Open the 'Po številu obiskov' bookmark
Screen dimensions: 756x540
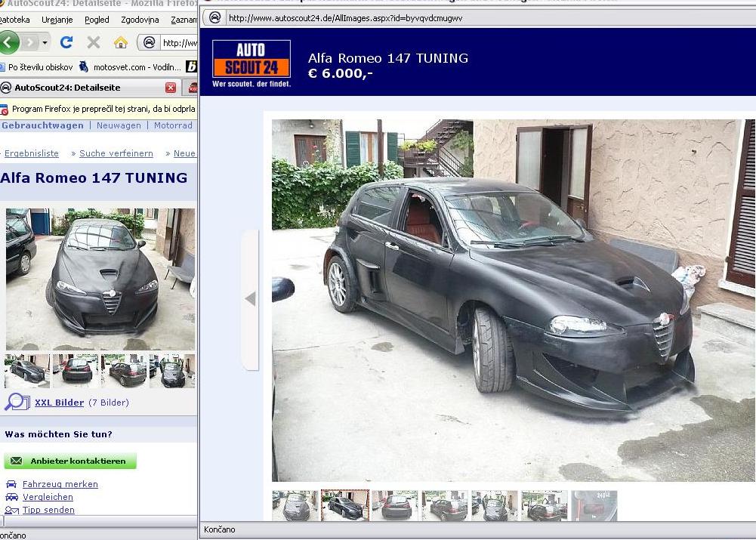(x=36, y=67)
